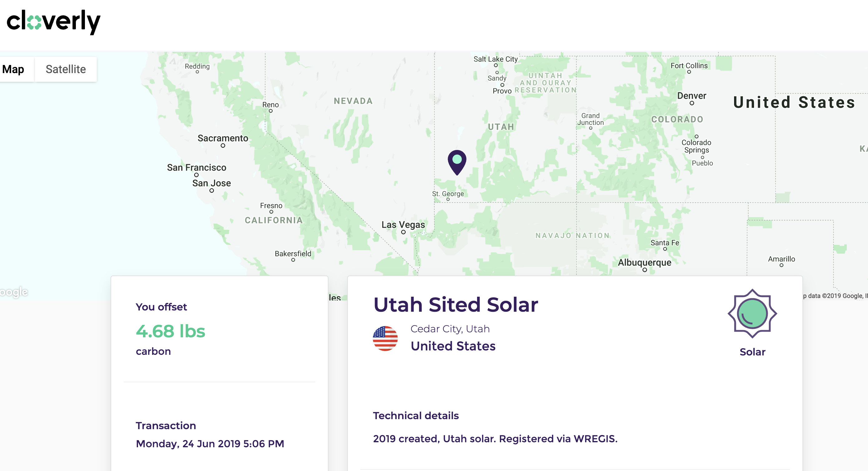
Task: Click the Utah Sited Solar heading
Action: point(456,305)
